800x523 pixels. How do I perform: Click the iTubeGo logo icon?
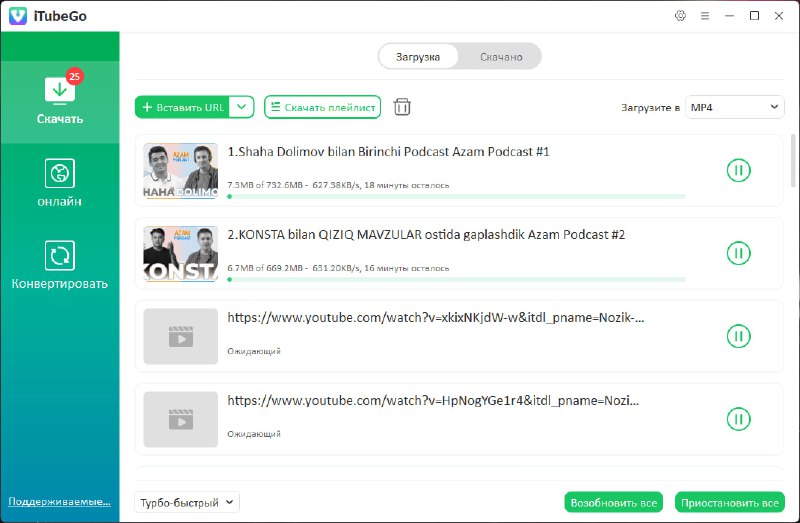[18, 16]
